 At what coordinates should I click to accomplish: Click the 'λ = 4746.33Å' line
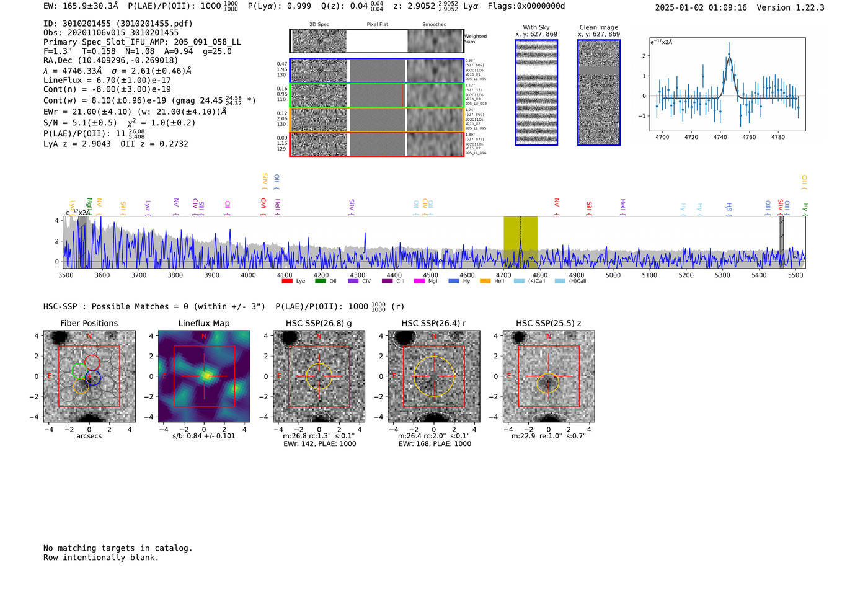tap(117, 71)
